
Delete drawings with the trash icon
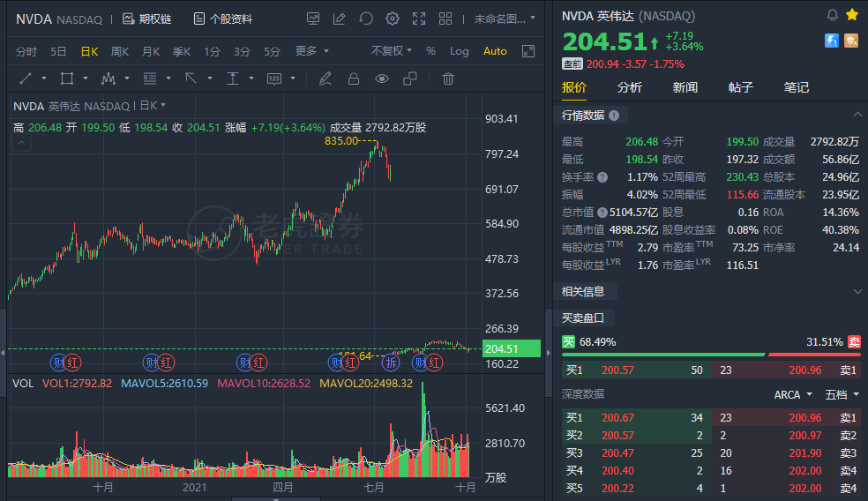pyautogui.click(x=448, y=79)
